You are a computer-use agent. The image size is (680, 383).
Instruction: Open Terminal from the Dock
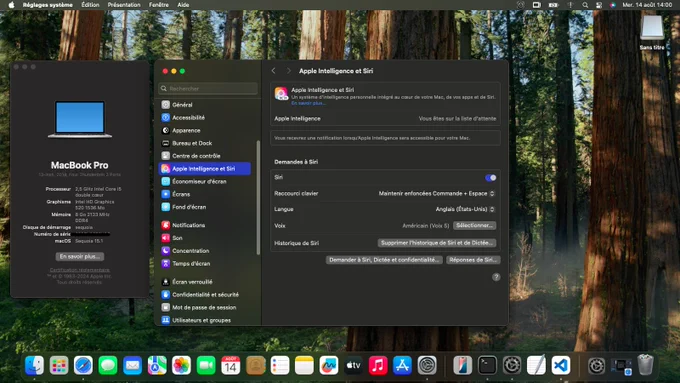[487, 365]
